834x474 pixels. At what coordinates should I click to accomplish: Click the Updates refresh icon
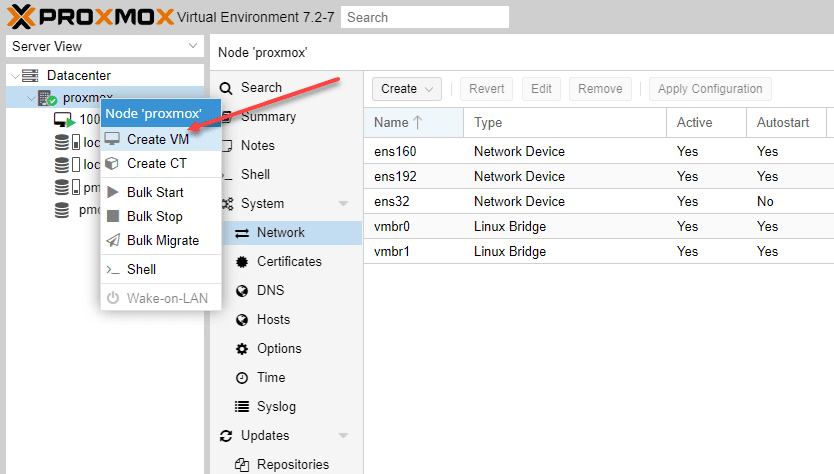226,436
